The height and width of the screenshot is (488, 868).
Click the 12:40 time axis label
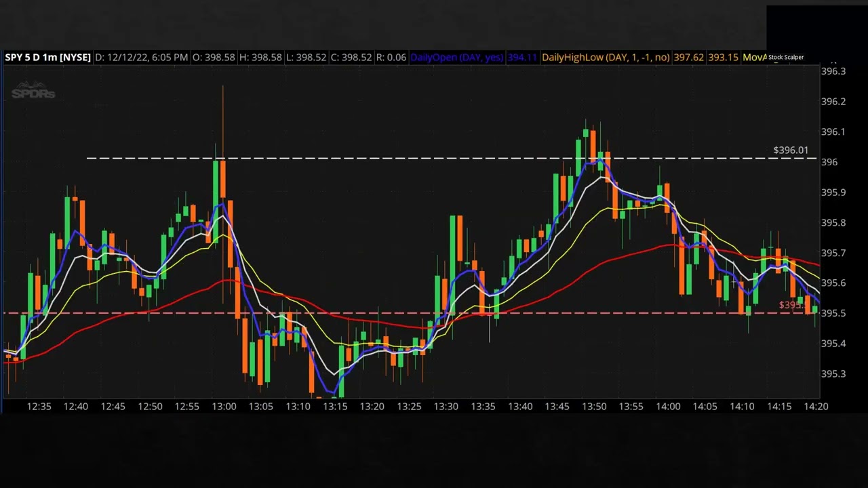point(75,407)
